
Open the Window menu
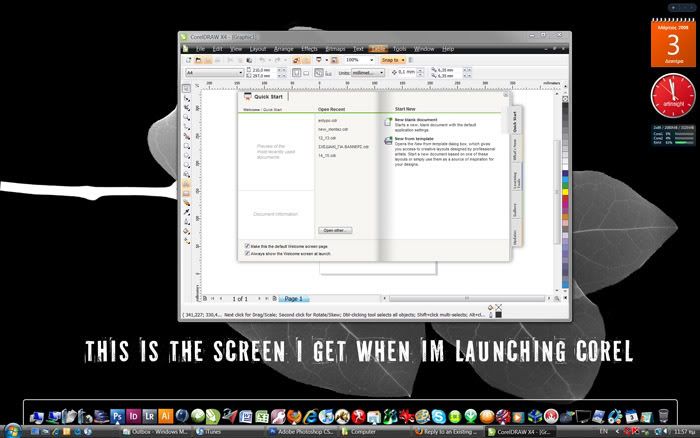(424, 49)
